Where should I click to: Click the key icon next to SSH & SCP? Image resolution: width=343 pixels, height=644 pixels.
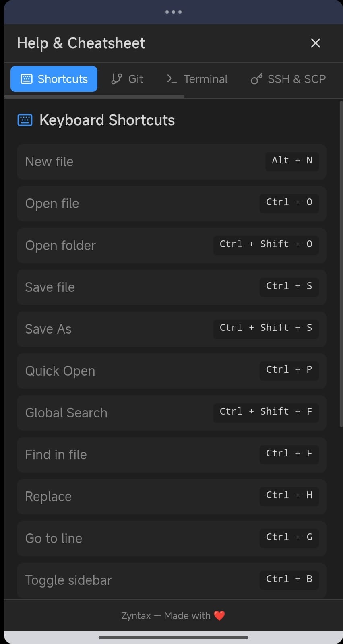click(x=256, y=79)
